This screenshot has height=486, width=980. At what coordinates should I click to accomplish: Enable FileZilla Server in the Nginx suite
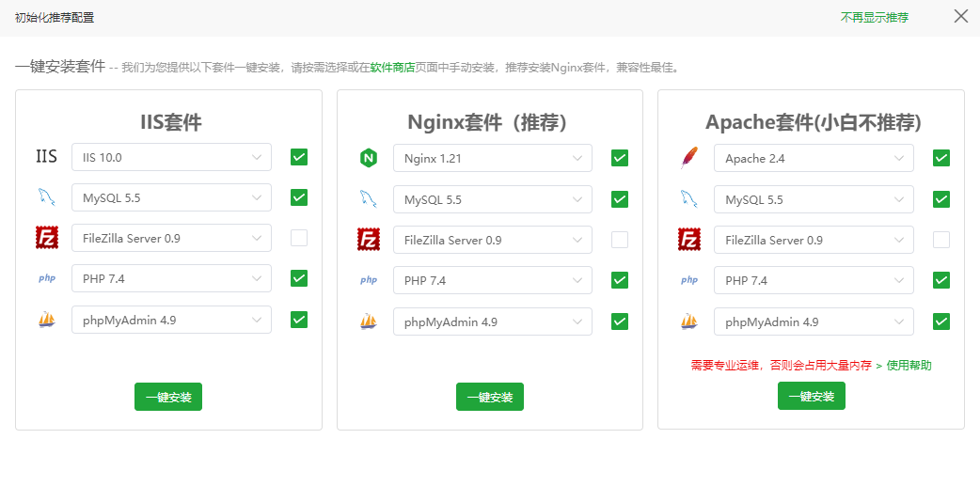[x=620, y=240]
